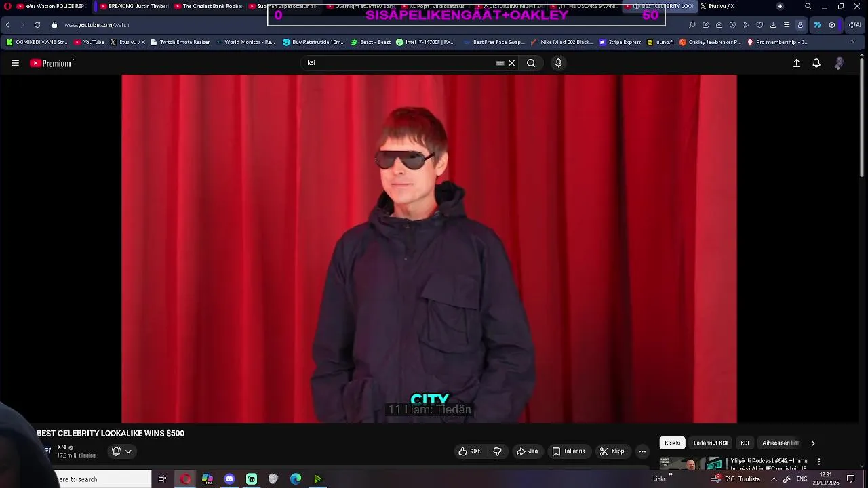Open the YouTube upload/create icon
The height and width of the screenshot is (488, 868).
797,63
